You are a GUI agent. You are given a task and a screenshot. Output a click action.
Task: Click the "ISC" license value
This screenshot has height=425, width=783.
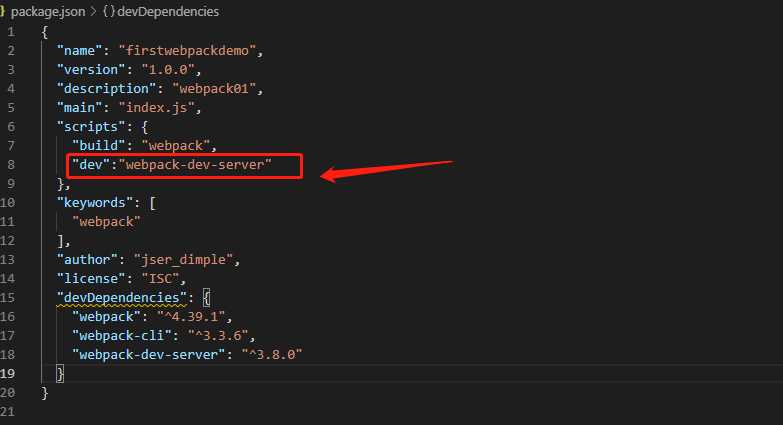[160, 278]
